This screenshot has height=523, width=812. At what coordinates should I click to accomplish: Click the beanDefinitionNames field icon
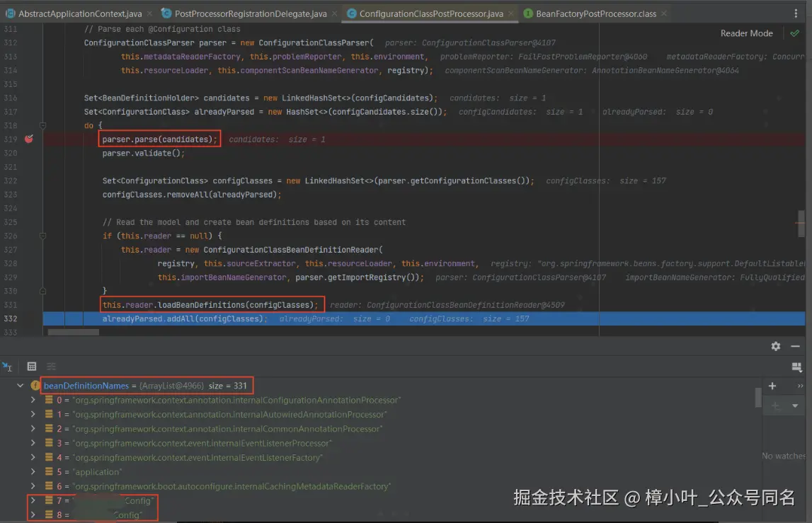point(35,385)
